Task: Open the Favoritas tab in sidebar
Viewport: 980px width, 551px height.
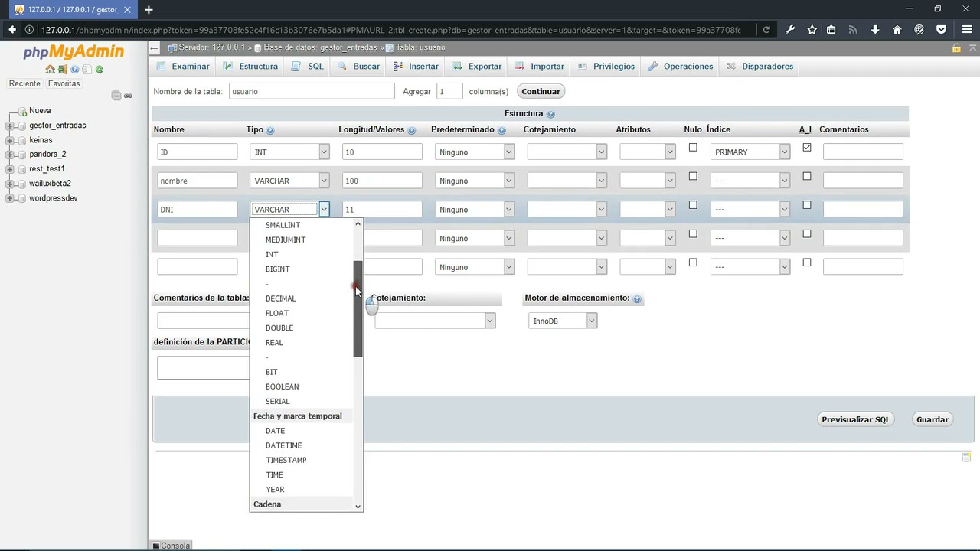Action: pos(64,83)
